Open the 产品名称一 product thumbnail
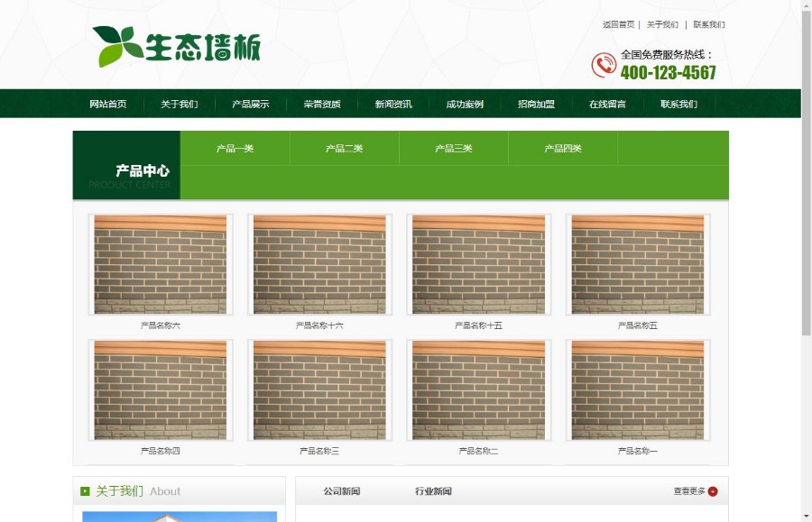The image size is (812, 522). coord(638,390)
